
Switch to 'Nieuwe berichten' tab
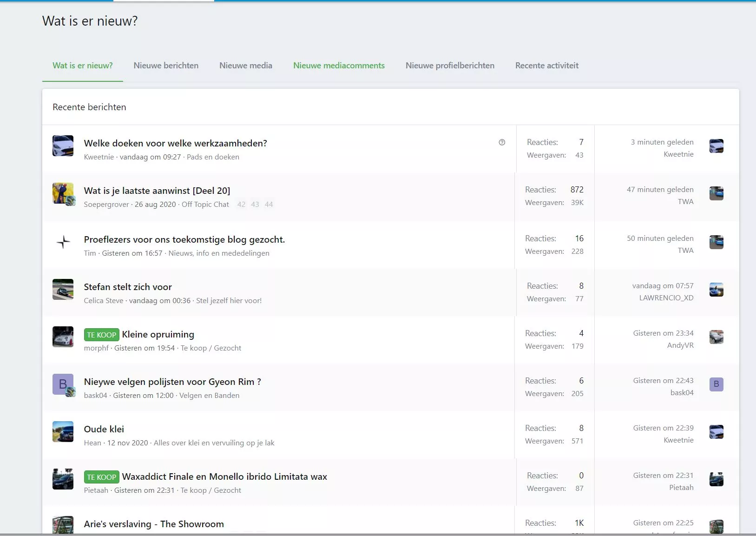[166, 66]
